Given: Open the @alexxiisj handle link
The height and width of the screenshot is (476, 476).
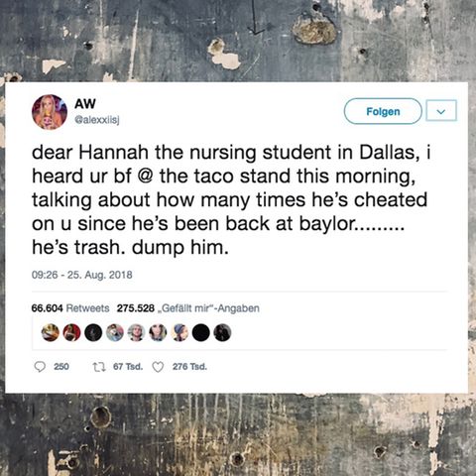Looking at the screenshot, I should tap(97, 121).
